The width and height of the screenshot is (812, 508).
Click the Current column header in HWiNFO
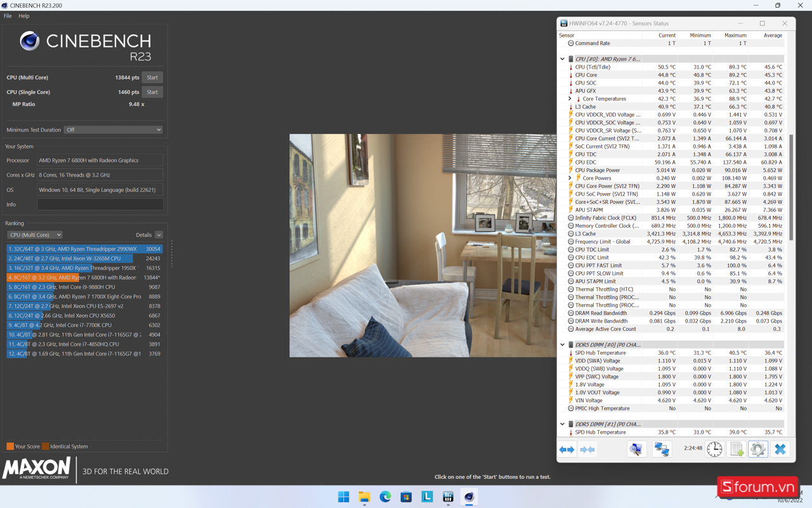pyautogui.click(x=667, y=36)
